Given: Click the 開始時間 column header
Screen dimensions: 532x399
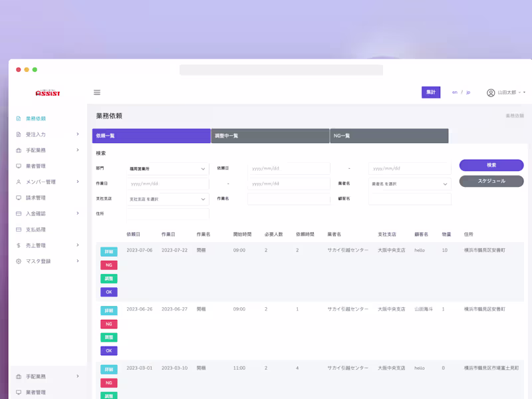Looking at the screenshot, I should pos(242,234).
